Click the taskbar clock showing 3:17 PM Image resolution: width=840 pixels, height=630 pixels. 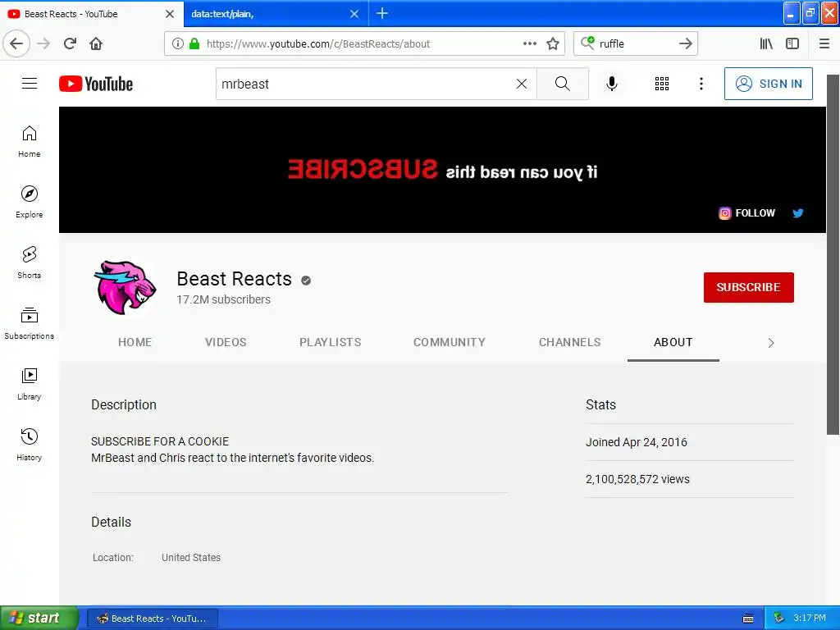(x=810, y=619)
